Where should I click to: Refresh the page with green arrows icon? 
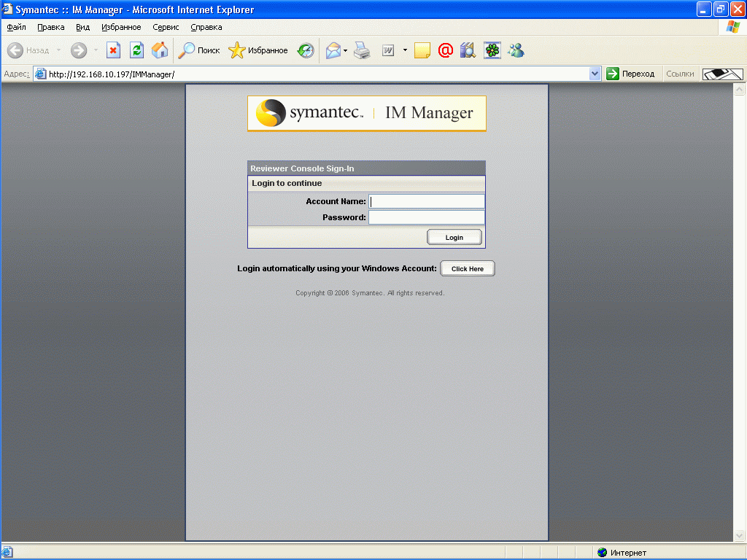coord(136,50)
